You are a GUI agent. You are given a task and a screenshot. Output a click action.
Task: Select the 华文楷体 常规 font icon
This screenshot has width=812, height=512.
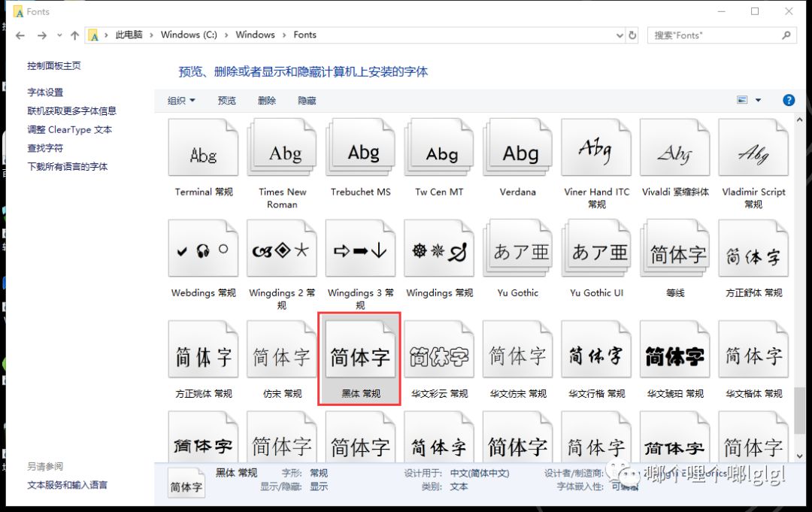(754, 350)
